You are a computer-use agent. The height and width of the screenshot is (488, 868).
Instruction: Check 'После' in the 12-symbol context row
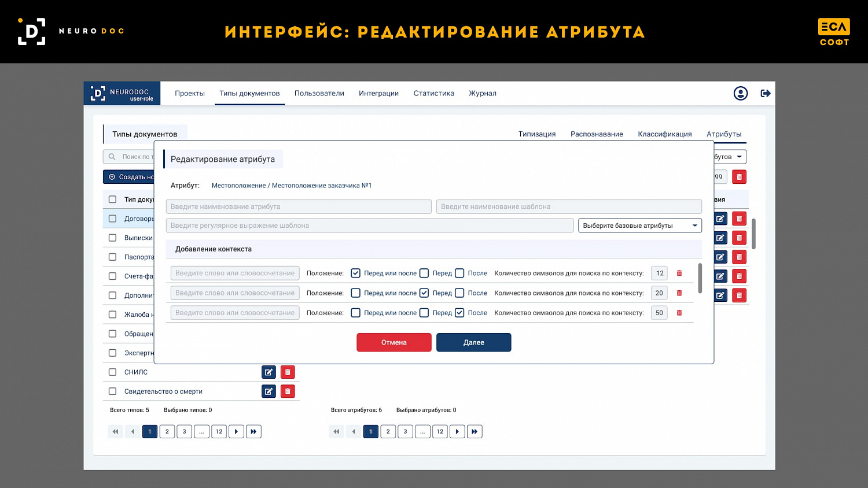coord(459,273)
